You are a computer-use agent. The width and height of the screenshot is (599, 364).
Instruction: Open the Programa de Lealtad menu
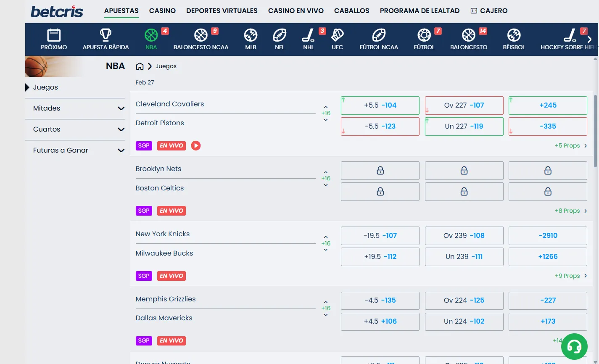(x=420, y=11)
